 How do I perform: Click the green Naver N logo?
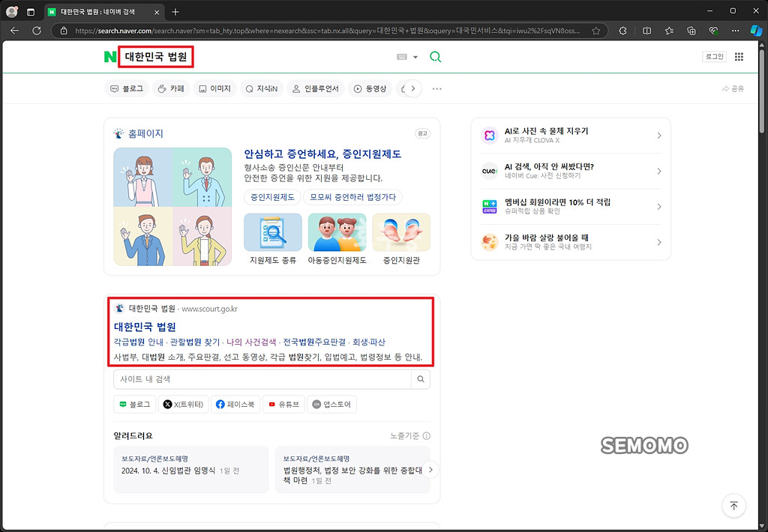[109, 57]
